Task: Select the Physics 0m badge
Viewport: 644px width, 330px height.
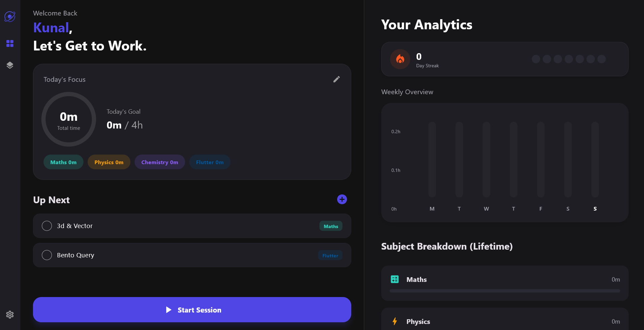Action: (109, 162)
